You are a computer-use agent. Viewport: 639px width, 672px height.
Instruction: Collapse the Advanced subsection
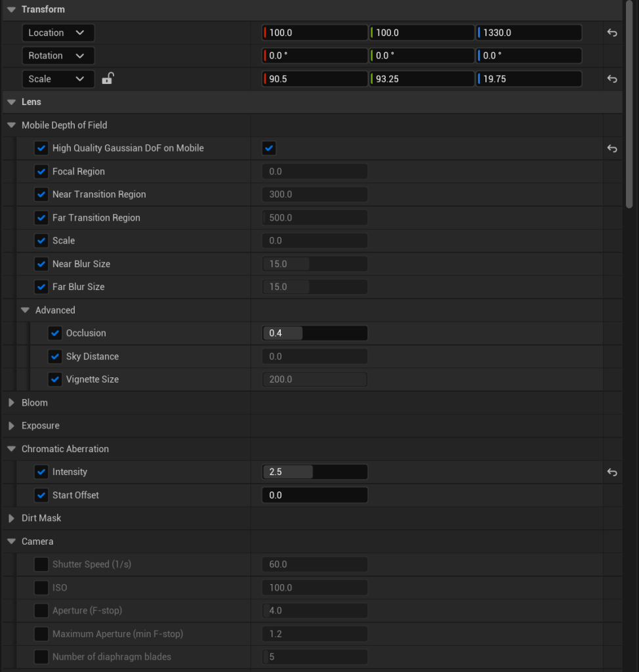pyautogui.click(x=25, y=310)
